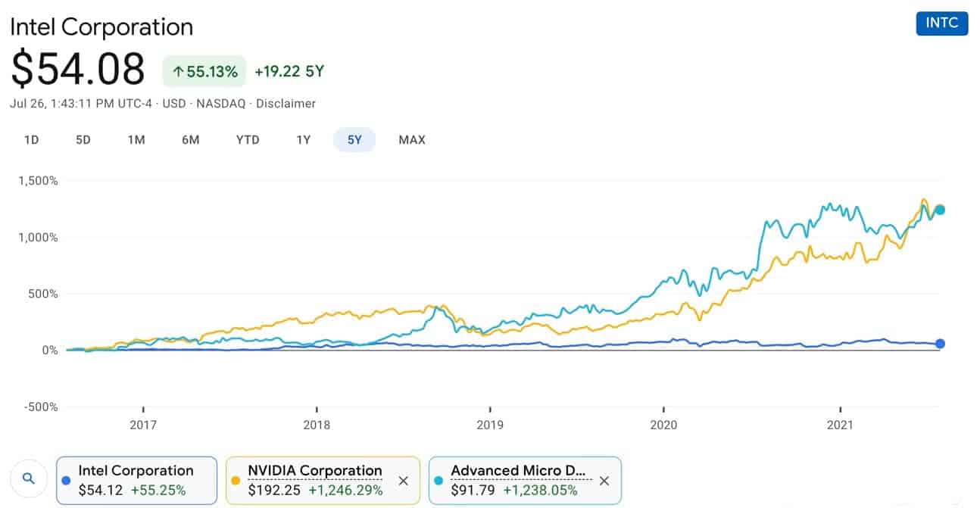Image resolution: width=980 pixels, height=508 pixels.
Task: Click the blue Intel legend dot
Action: click(x=67, y=480)
